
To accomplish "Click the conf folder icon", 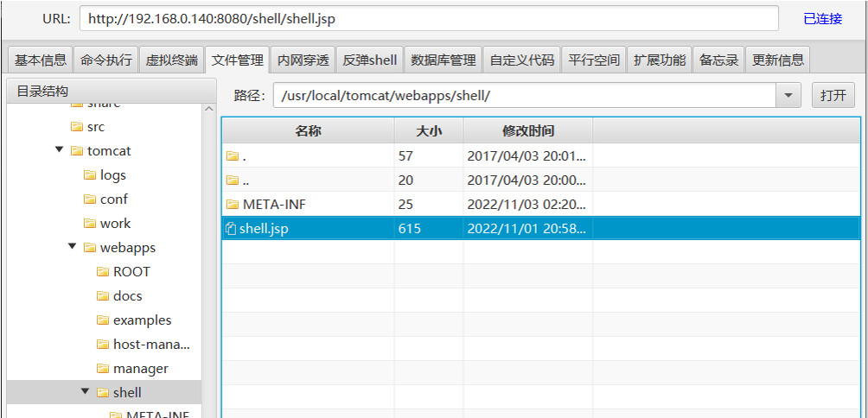I will coord(90,199).
